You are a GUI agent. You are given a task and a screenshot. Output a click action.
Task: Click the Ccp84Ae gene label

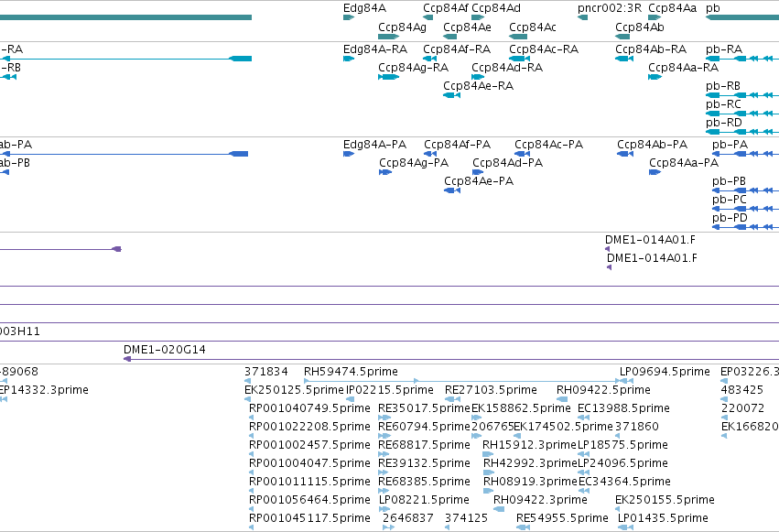point(467,27)
